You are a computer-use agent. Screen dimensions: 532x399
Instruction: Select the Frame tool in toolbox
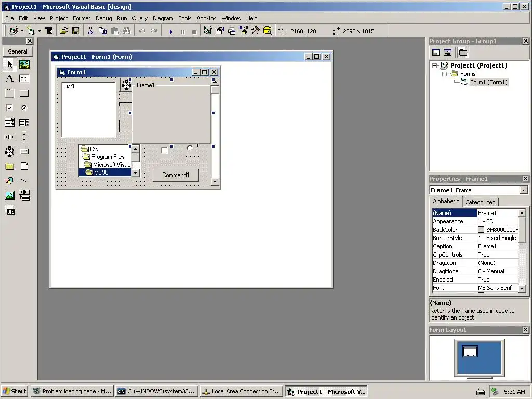(10, 94)
